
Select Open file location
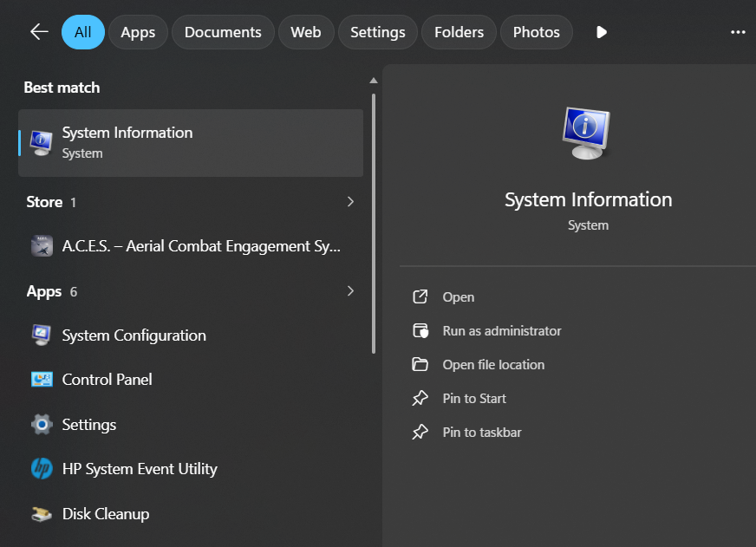492,364
